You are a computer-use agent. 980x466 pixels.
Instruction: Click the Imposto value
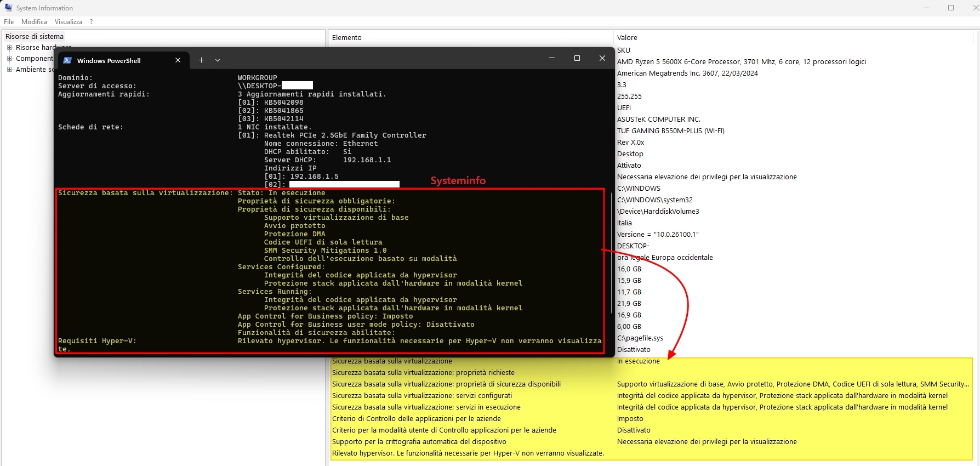(630, 418)
